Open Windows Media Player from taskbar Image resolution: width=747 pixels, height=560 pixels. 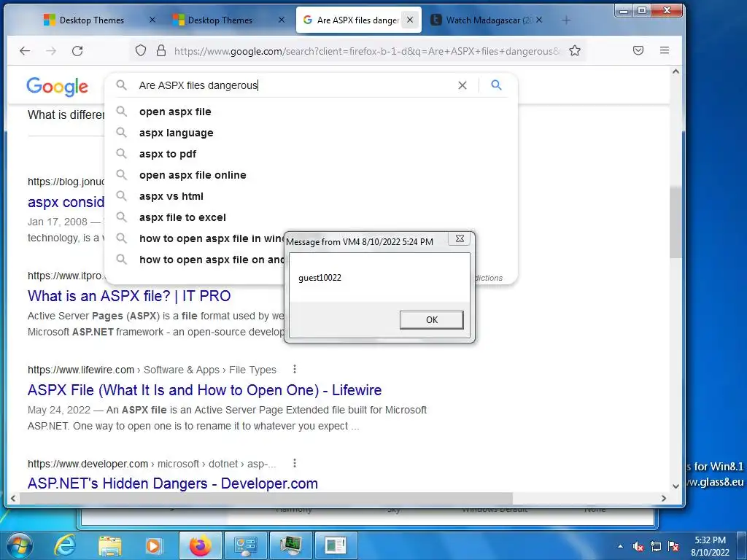pos(153,545)
